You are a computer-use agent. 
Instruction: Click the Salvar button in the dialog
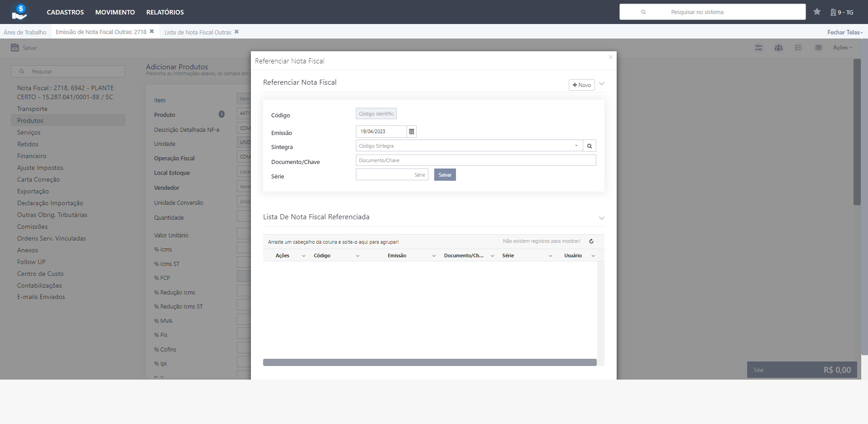click(x=445, y=175)
